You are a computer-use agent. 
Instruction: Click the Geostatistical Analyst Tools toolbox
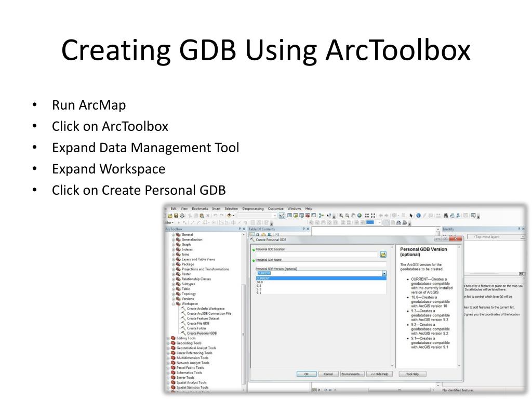pyautogui.click(x=193, y=348)
